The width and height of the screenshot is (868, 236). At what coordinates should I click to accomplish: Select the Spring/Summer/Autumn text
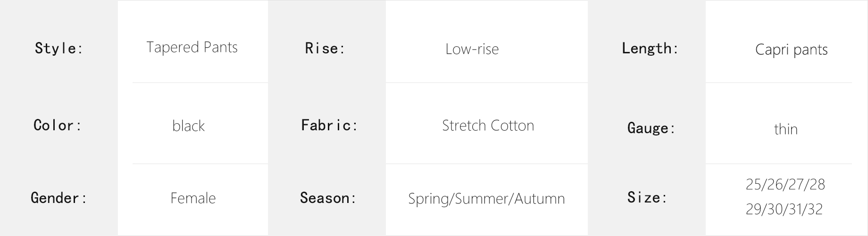486,199
